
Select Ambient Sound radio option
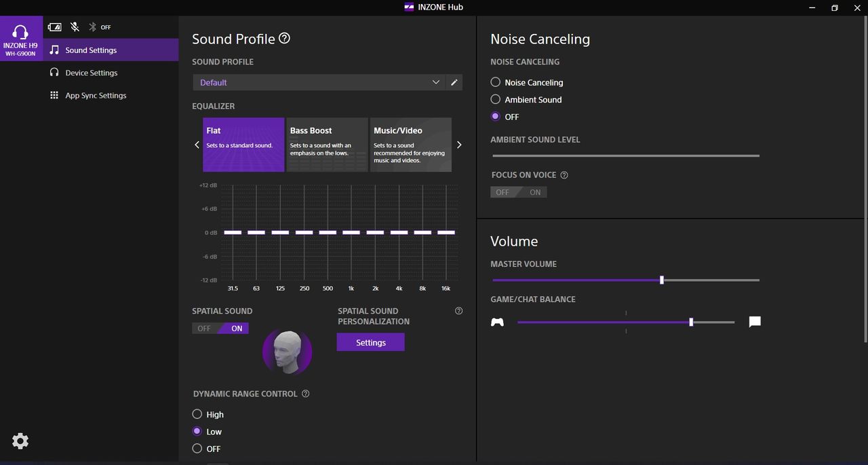pos(526,99)
